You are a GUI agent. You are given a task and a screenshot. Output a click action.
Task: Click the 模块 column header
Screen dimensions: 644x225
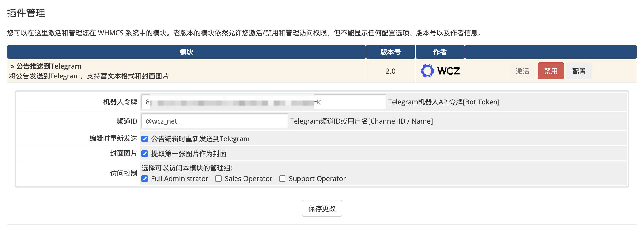pos(186,52)
